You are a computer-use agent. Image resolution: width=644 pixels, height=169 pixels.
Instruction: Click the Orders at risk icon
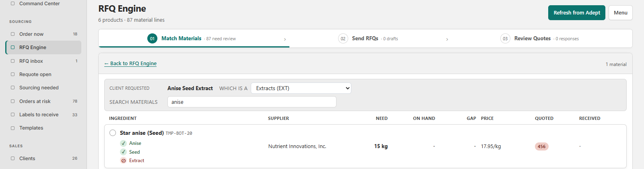[x=12, y=101]
